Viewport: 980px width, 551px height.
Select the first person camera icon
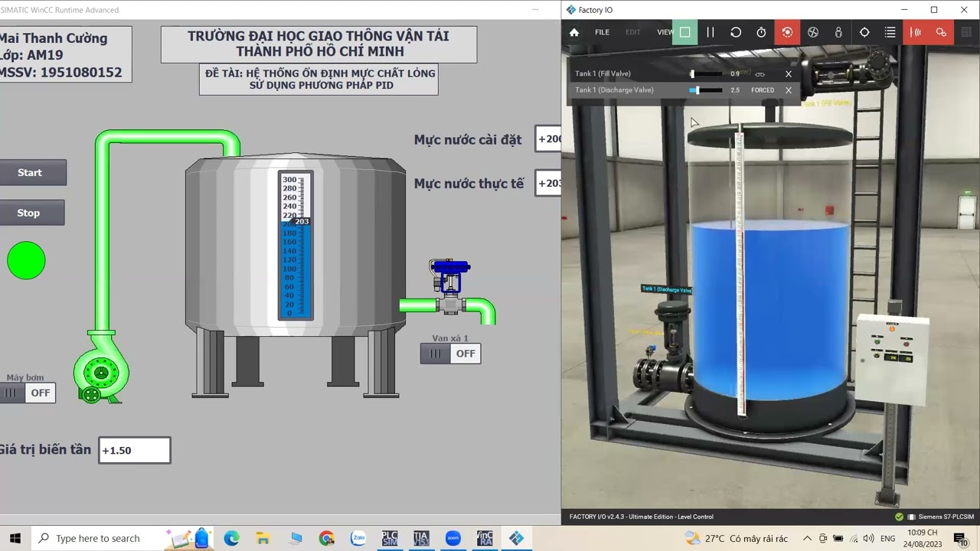coord(838,32)
